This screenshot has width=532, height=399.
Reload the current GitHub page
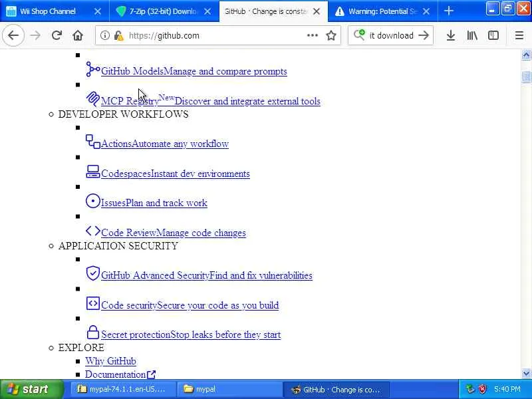[x=57, y=35]
